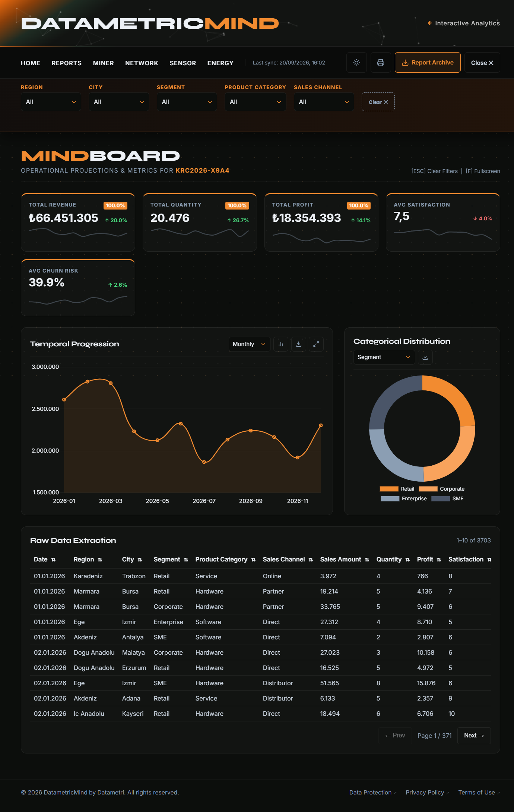Toggle Corporate legend swatch
The image size is (514, 812).
pos(428,489)
